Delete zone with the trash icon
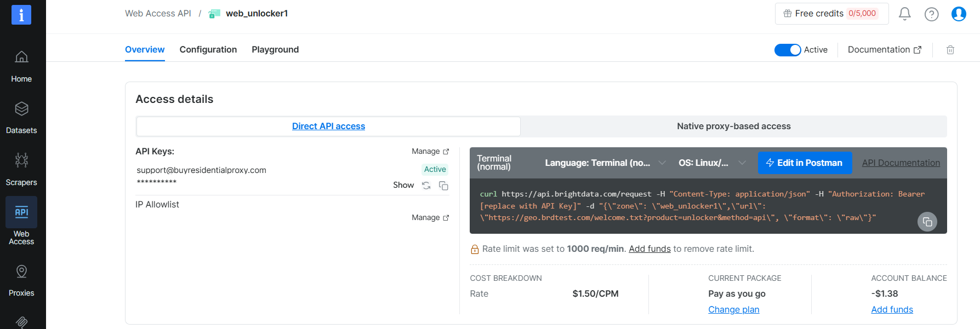The height and width of the screenshot is (329, 980). pyautogui.click(x=950, y=50)
